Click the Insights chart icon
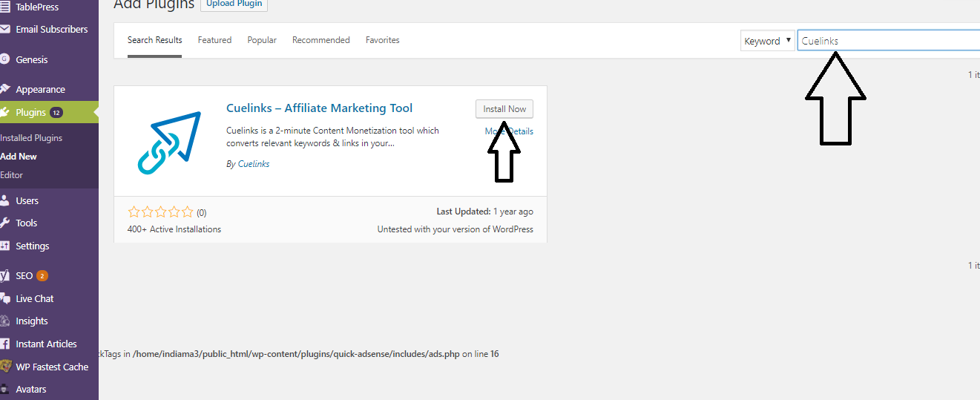980x400 pixels. click(4, 321)
